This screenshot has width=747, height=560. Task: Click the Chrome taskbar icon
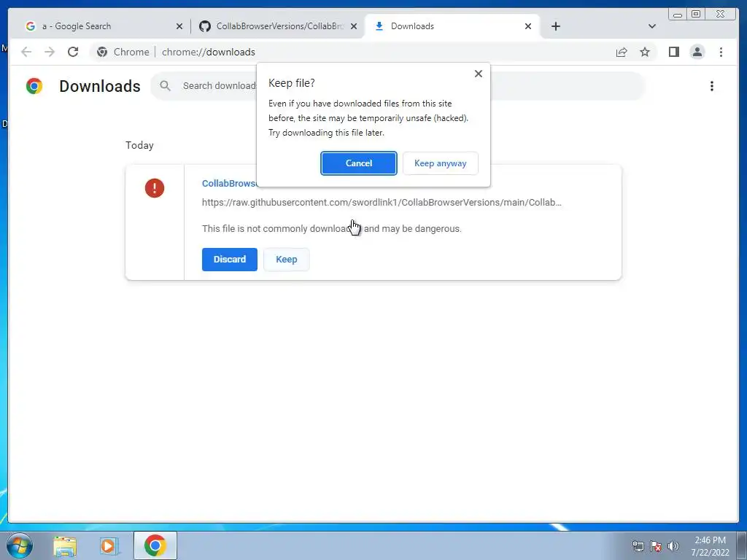pos(155,545)
